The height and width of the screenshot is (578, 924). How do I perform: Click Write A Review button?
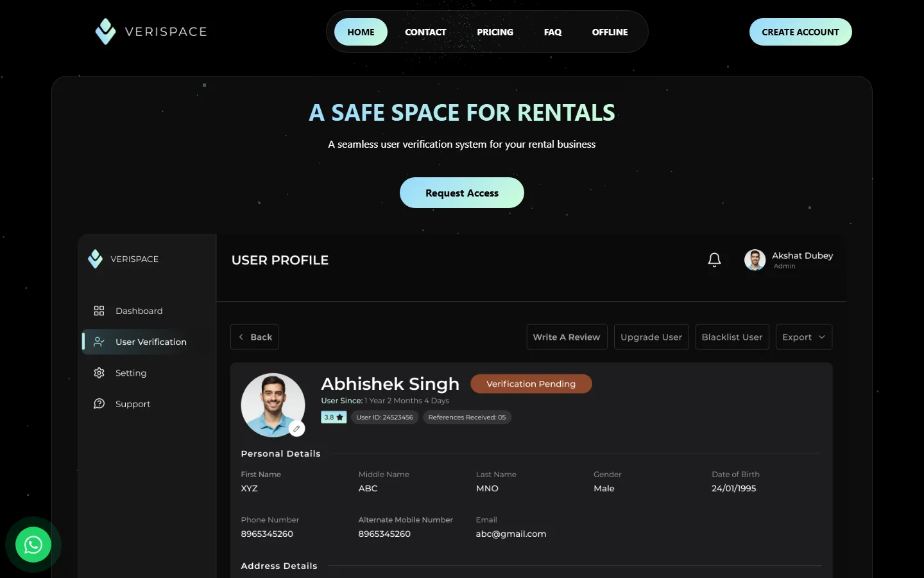point(567,337)
